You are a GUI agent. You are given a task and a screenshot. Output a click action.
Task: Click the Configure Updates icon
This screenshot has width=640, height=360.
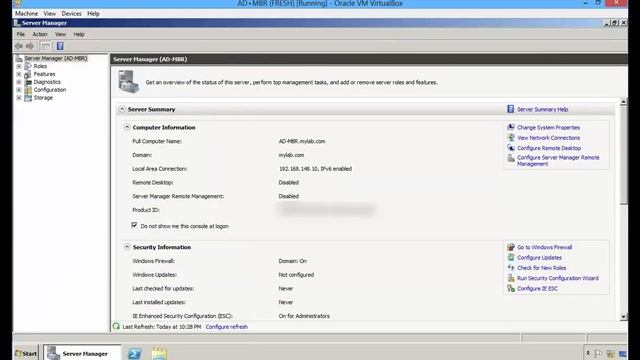[x=511, y=257]
